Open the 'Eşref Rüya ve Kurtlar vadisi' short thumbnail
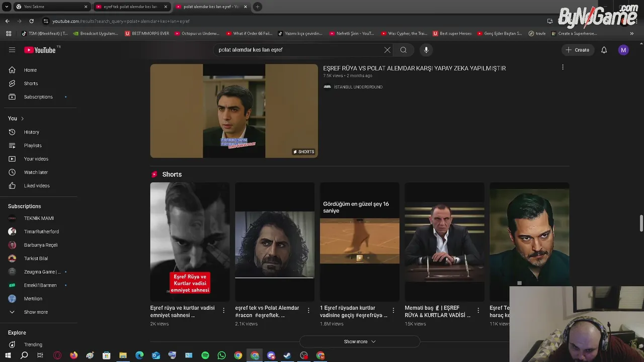The height and width of the screenshot is (362, 644). pos(190,242)
